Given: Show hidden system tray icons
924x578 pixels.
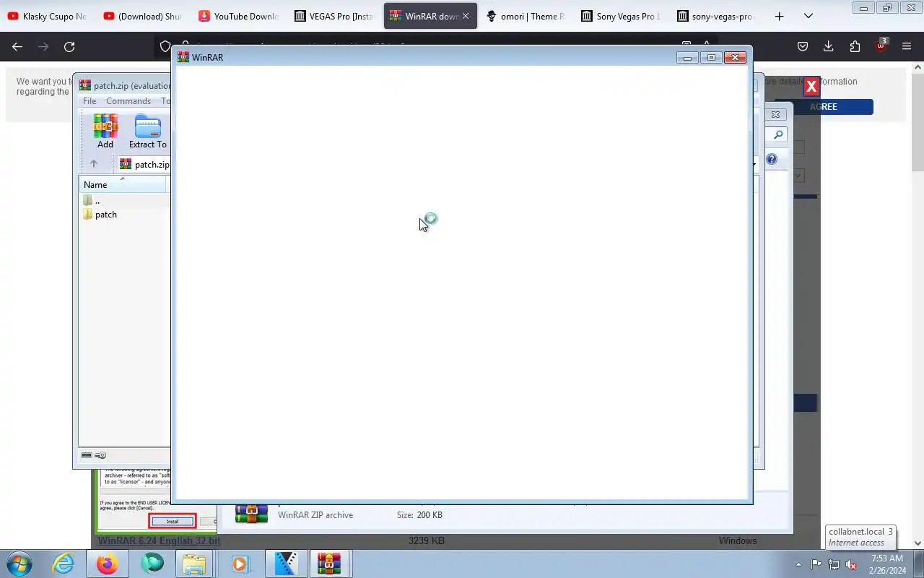Looking at the screenshot, I should 798,564.
